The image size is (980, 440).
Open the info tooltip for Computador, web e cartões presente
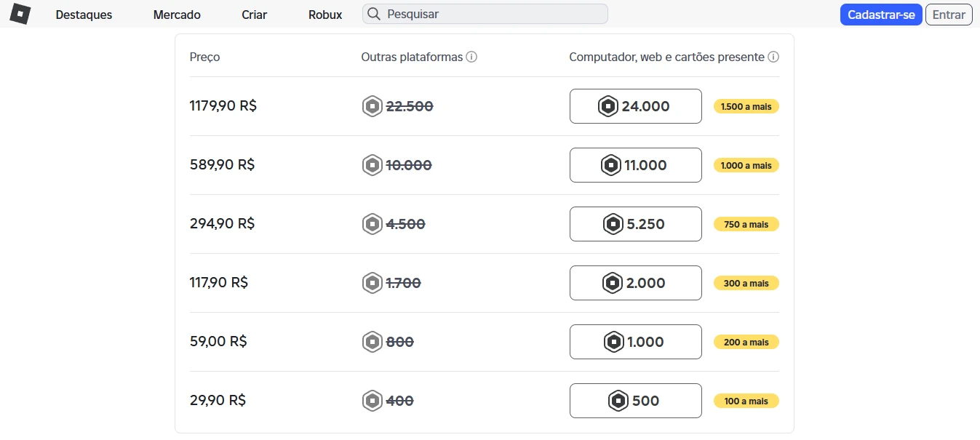coord(773,56)
